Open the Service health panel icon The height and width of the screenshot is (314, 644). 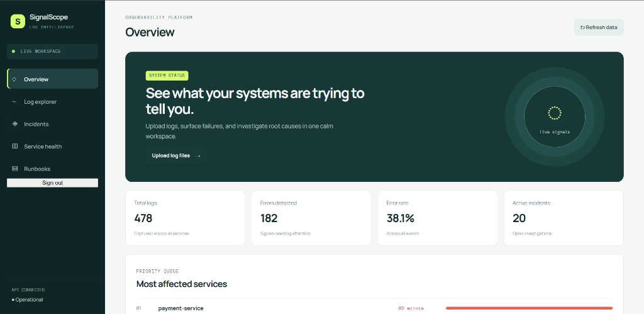point(15,147)
